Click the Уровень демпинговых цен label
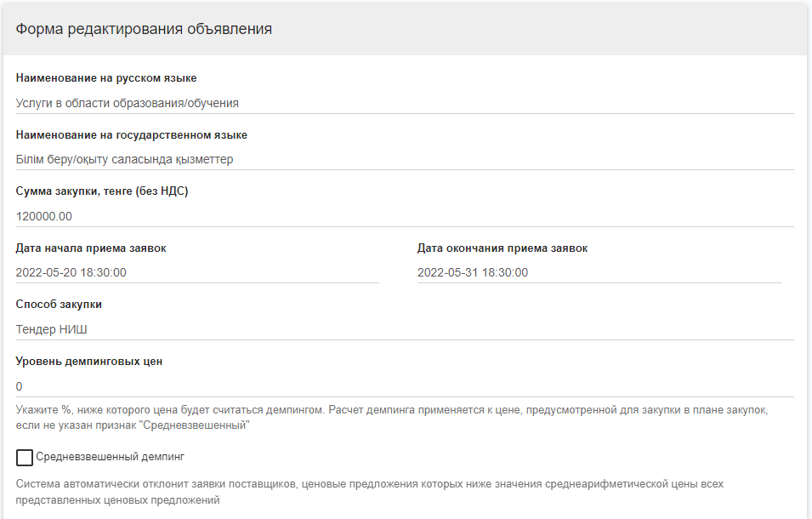The width and height of the screenshot is (812, 519). point(89,362)
